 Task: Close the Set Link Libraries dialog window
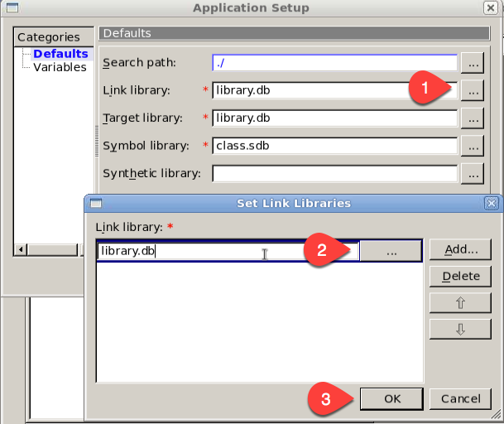point(491,203)
